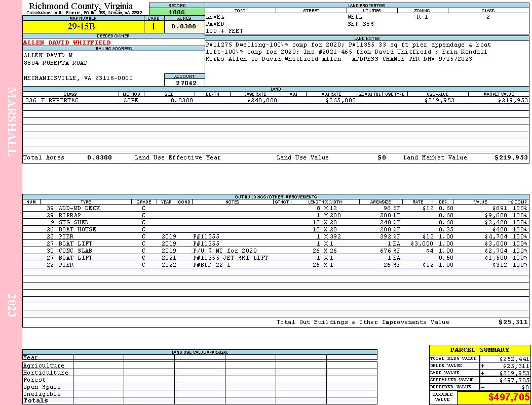Viewport: 532px width, 405px height.
Task: Select the record number 4006
Action: [x=177, y=12]
